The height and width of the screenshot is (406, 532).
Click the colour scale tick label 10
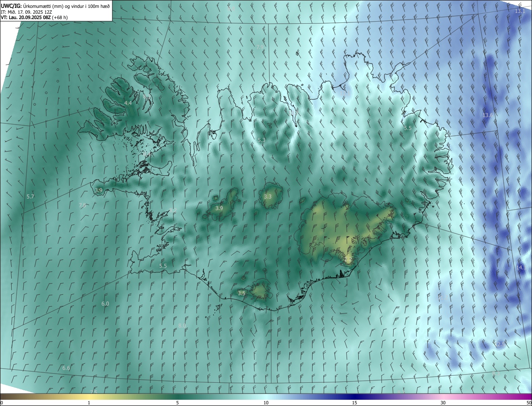point(266,403)
